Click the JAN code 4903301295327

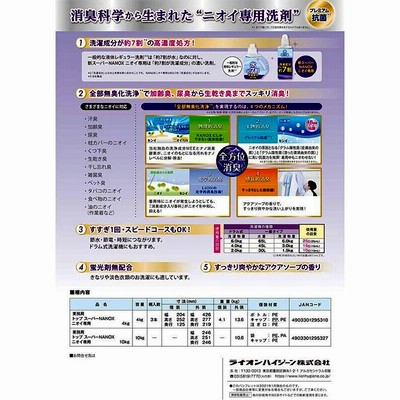coord(310,338)
